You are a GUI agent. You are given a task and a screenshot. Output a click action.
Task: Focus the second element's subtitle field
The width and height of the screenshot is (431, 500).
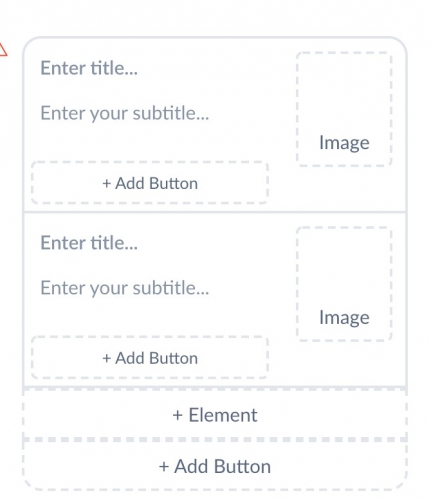click(x=125, y=288)
